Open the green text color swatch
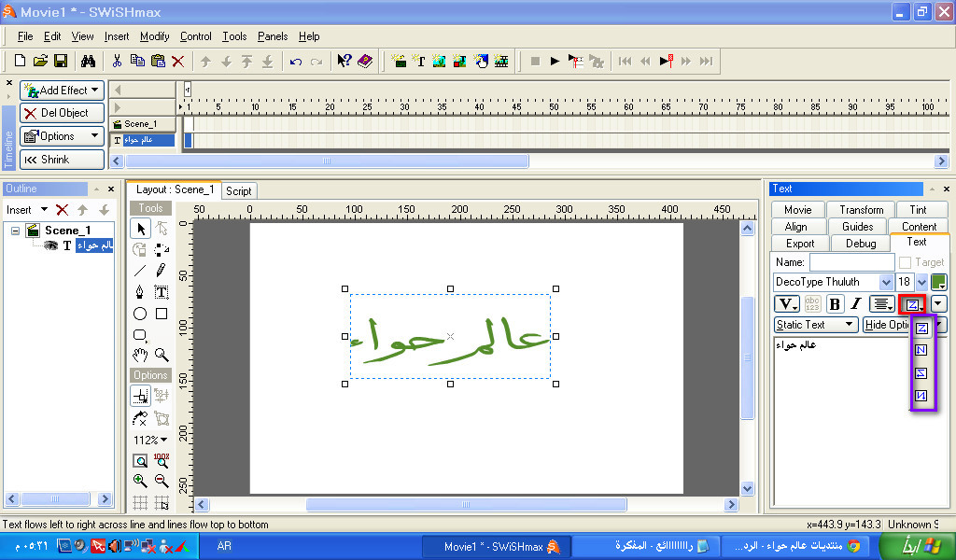The image size is (956, 560). coord(938,282)
